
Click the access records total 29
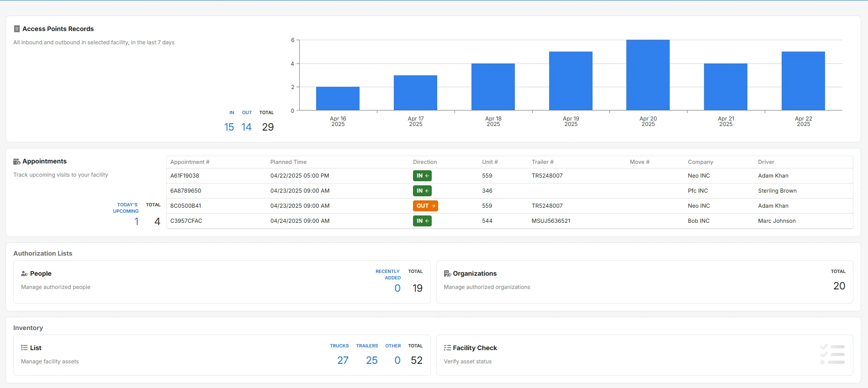pos(268,127)
